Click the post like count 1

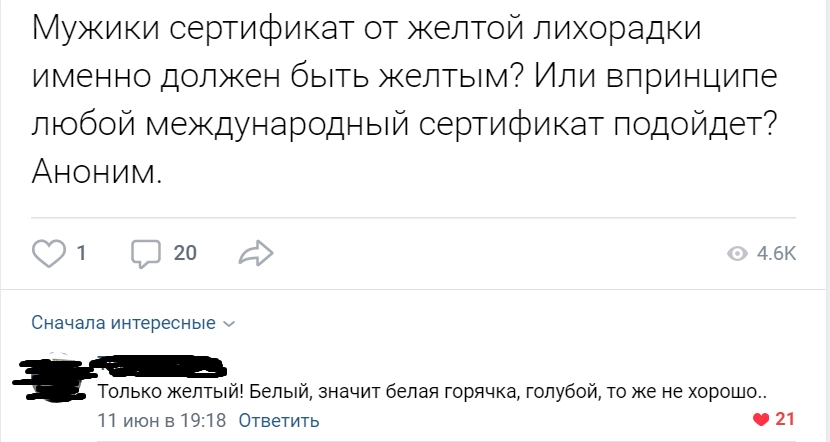tap(80, 254)
